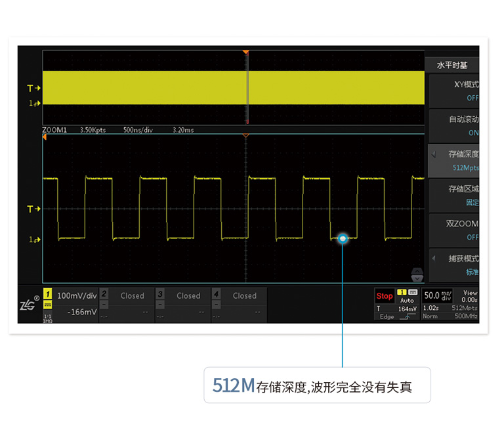This screenshot has height=432, width=504.
Task: Toggle 双ZOOM OFF setting
Action: point(455,230)
